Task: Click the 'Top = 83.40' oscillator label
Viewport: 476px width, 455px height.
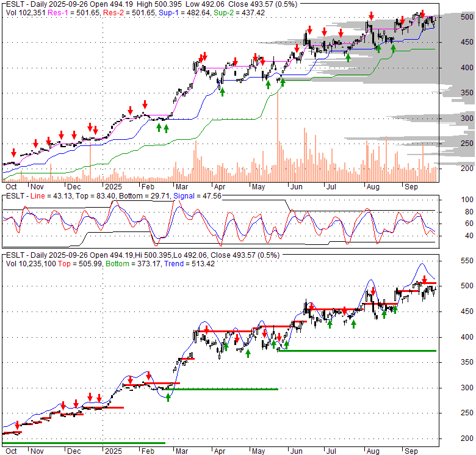Action: pyautogui.click(x=95, y=196)
